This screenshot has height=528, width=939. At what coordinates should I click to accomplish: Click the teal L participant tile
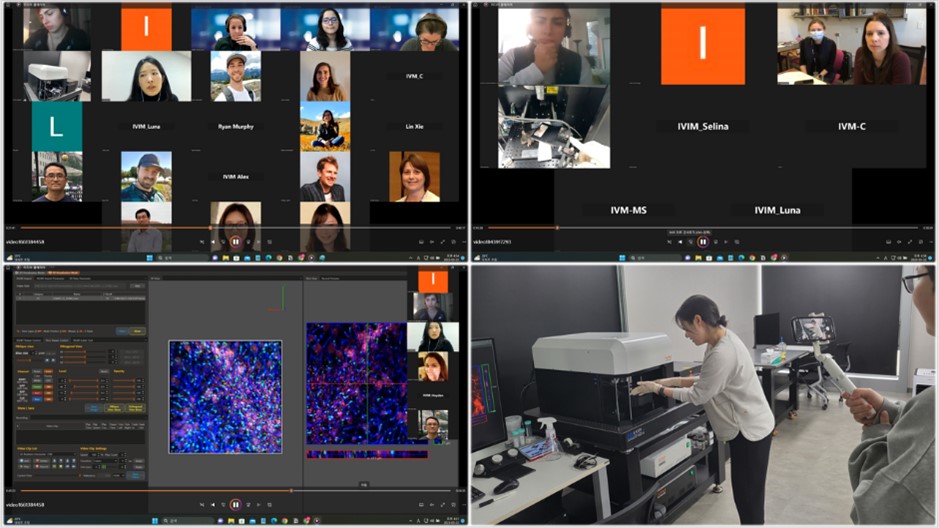(x=57, y=126)
